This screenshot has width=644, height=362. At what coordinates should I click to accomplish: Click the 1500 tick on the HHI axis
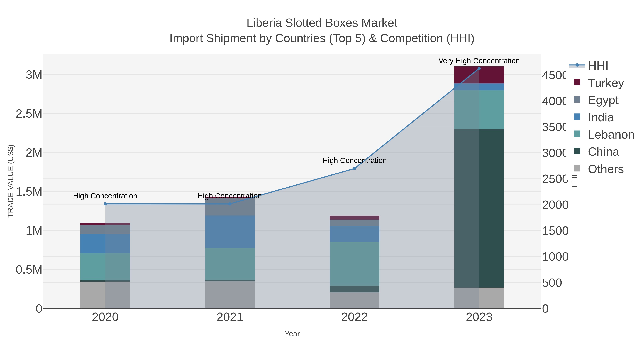pyautogui.click(x=555, y=231)
